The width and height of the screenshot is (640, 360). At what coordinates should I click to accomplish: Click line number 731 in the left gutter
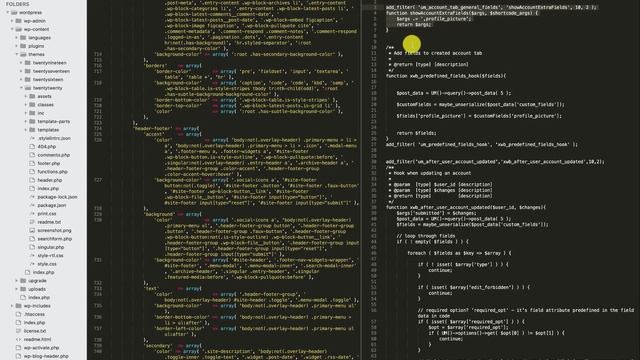click(x=98, y=260)
